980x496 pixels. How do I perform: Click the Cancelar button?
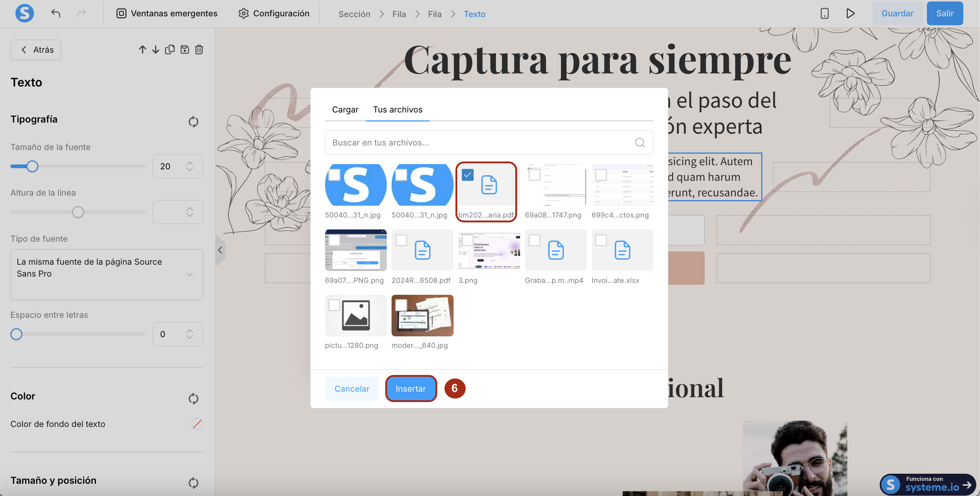pos(351,388)
